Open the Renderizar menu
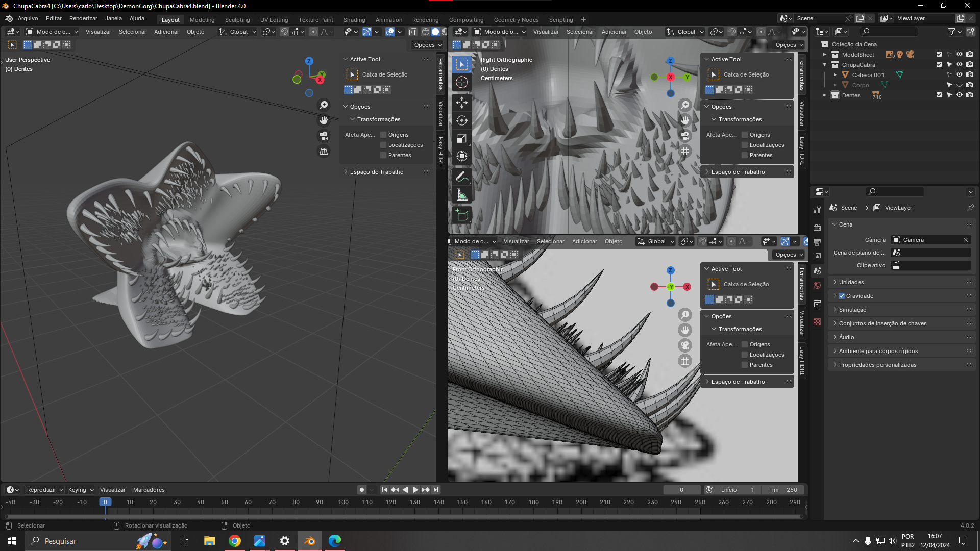 coord(83,18)
